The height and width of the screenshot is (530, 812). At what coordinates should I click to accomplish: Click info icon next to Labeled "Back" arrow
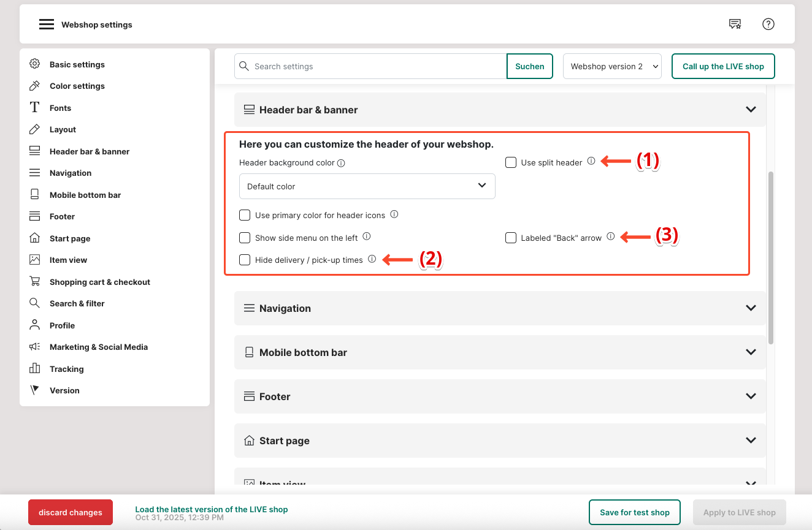611,237
